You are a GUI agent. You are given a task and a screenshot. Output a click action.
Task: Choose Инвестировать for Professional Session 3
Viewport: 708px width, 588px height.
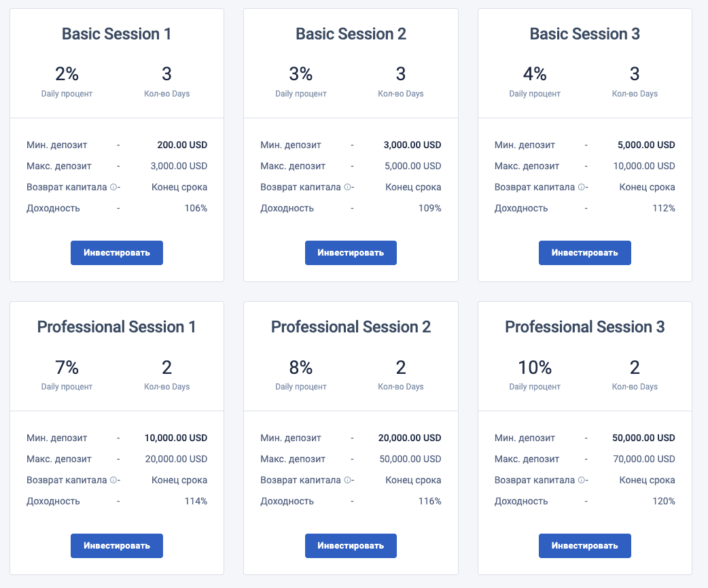click(584, 546)
